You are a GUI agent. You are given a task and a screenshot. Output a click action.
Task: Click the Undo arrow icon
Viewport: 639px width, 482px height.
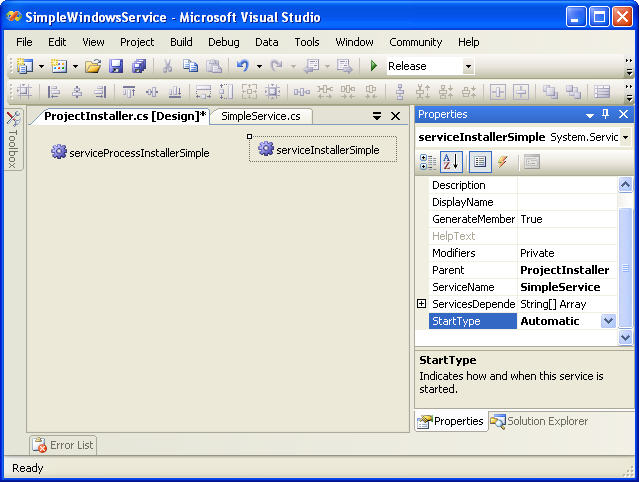(243, 66)
